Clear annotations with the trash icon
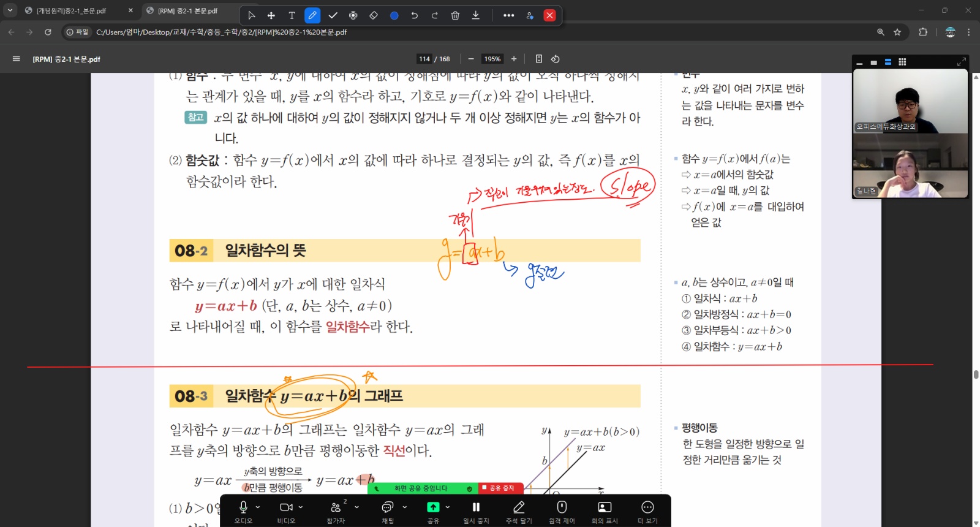 [x=455, y=15]
